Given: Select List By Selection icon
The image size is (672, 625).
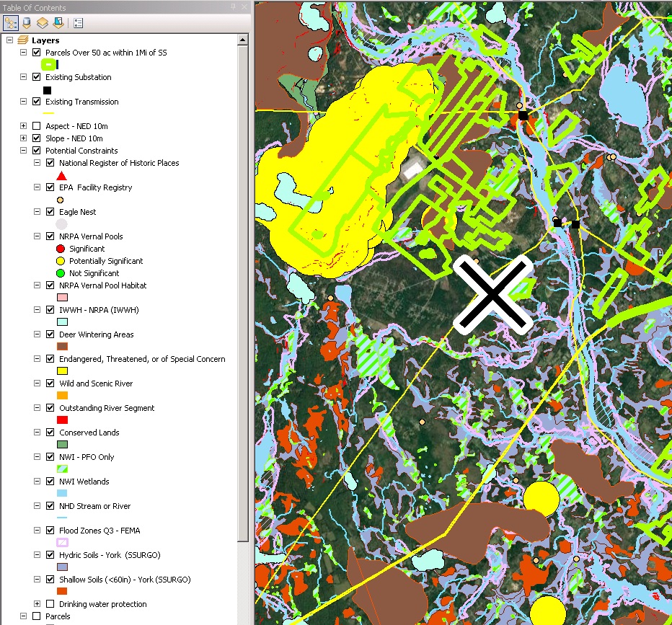Looking at the screenshot, I should click(x=58, y=23).
